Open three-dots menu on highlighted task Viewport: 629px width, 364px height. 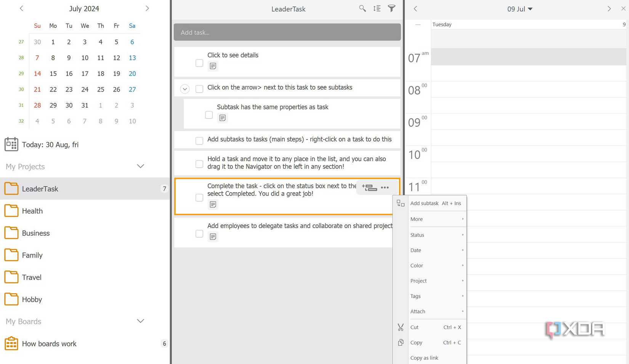tap(385, 188)
